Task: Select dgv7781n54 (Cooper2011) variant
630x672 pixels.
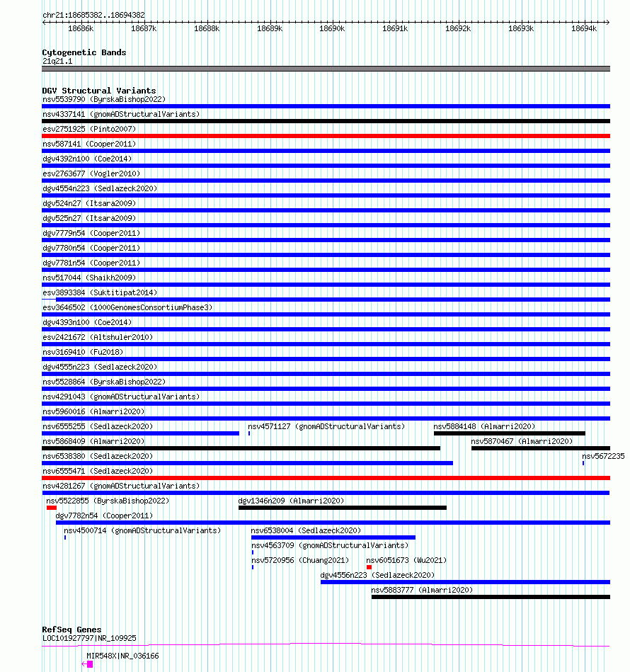Action: point(91,263)
